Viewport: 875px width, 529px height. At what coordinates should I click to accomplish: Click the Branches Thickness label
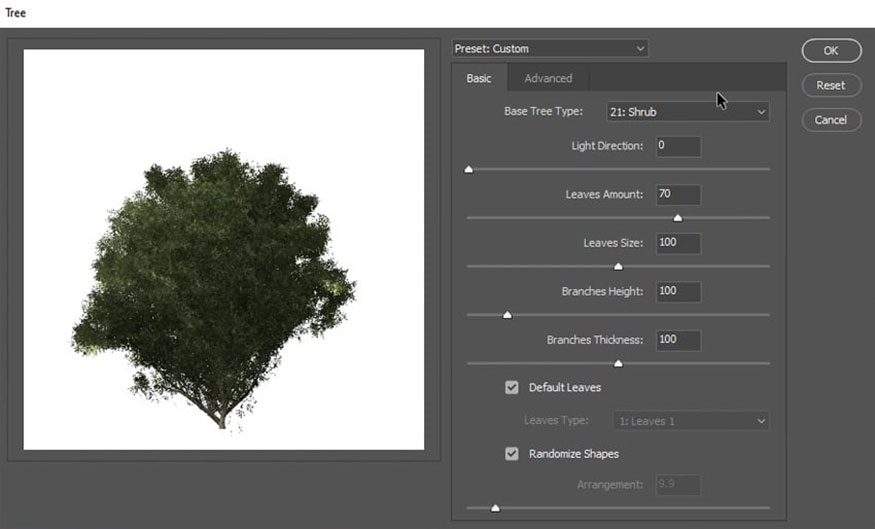pyautogui.click(x=595, y=340)
